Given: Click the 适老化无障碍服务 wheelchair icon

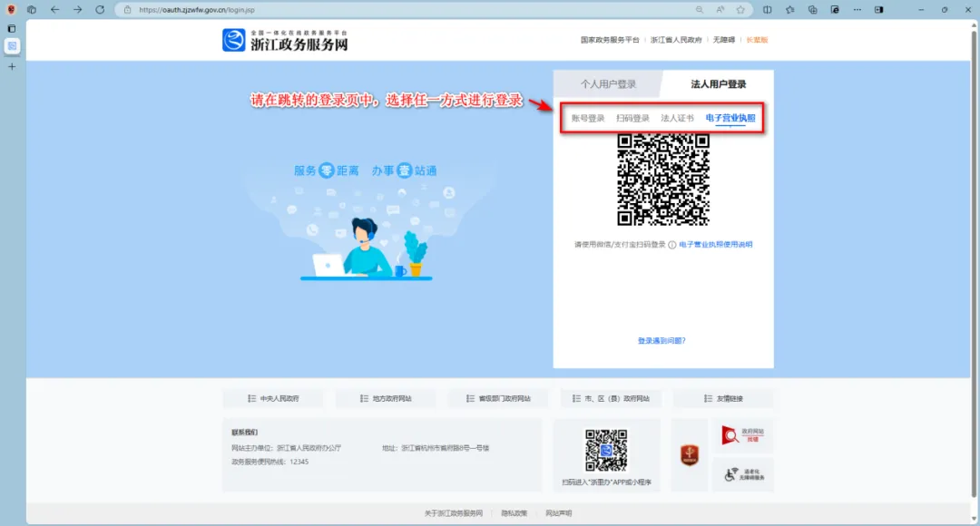Looking at the screenshot, I should (744, 475).
